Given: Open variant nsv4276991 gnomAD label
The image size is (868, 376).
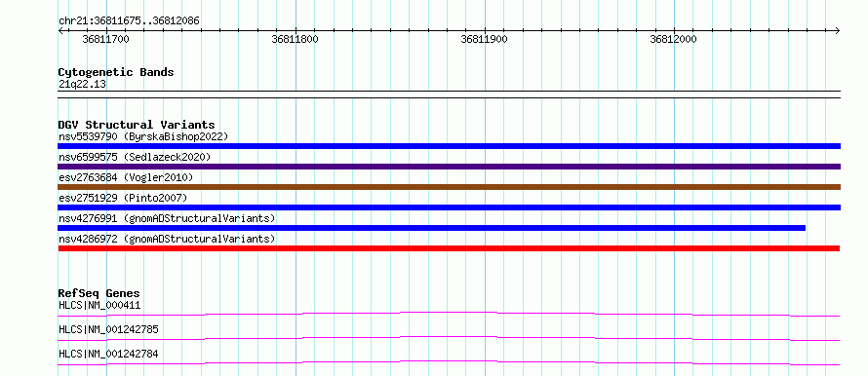Looking at the screenshot, I should 167,218.
